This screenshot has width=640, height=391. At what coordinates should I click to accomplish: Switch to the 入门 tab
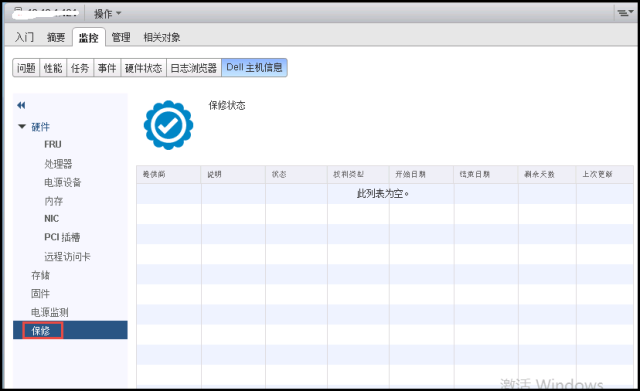coord(24,37)
